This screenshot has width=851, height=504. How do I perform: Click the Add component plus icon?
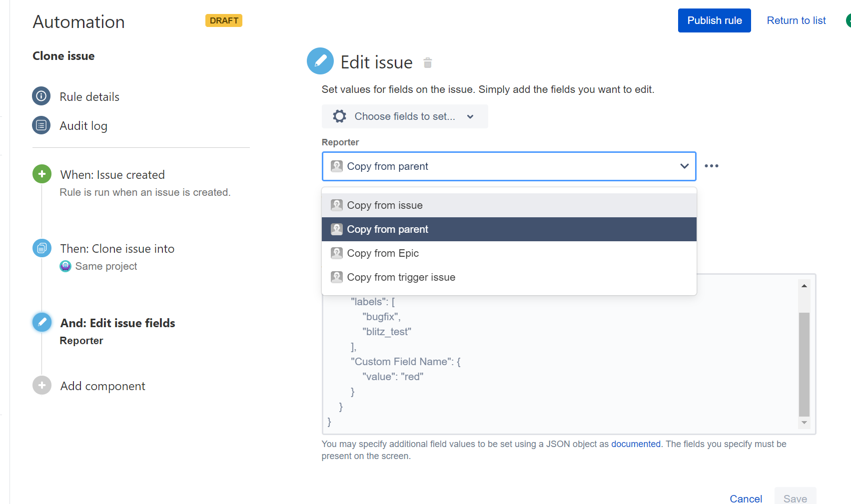pyautogui.click(x=42, y=385)
